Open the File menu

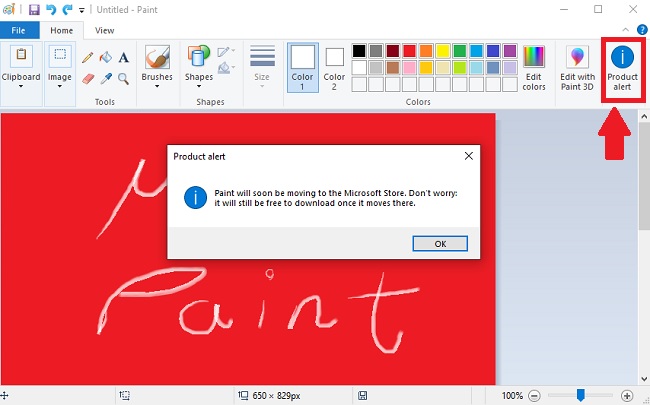point(18,30)
